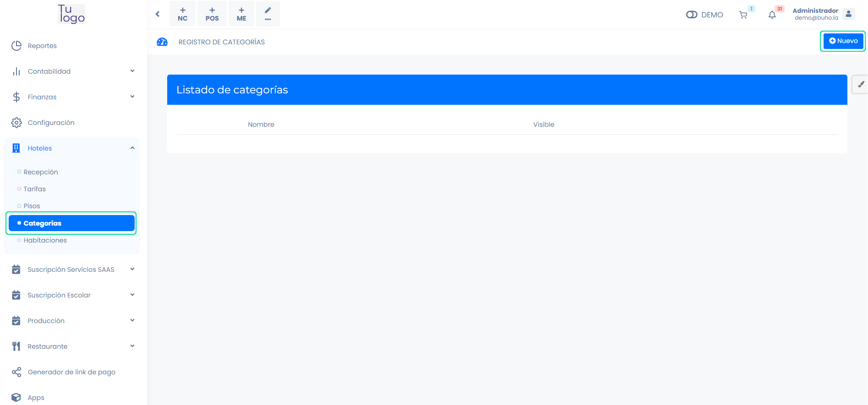Expand the Finanzas section
Image resolution: width=868 pixels, height=405 pixels.
coord(73,97)
